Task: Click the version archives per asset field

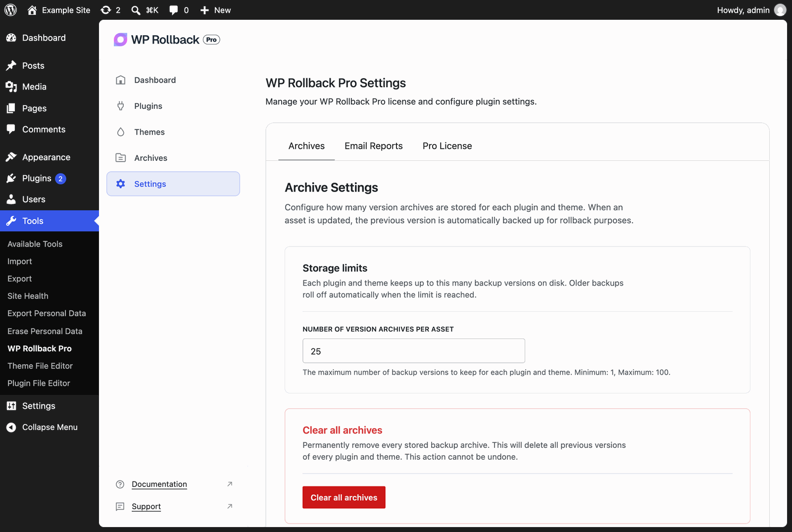Action: click(414, 351)
